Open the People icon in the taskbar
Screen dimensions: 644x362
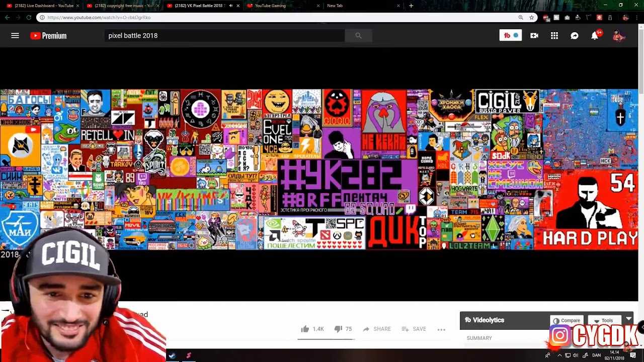pos(548,355)
